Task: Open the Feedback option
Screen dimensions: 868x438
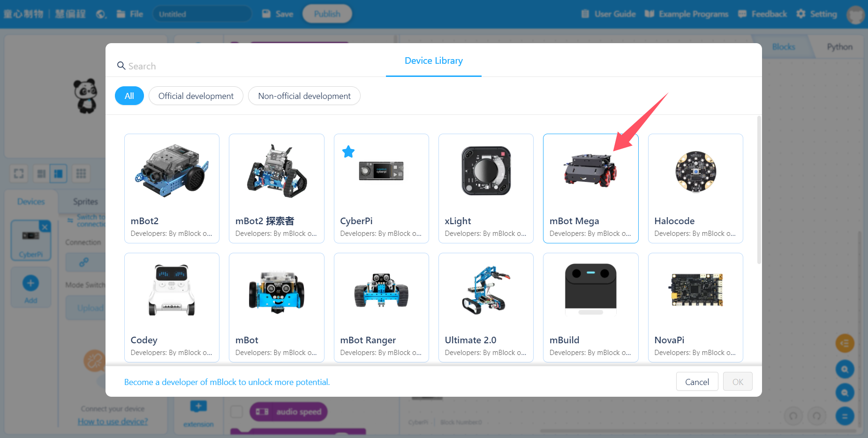Action: click(x=762, y=14)
